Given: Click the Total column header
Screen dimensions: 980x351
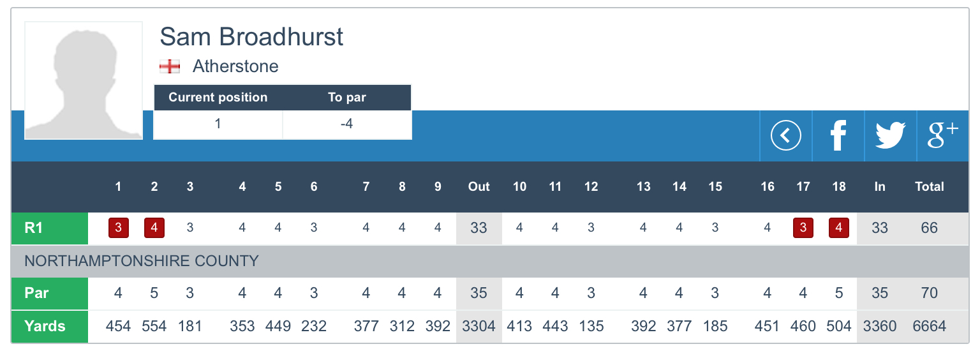Looking at the screenshot, I should tap(929, 186).
